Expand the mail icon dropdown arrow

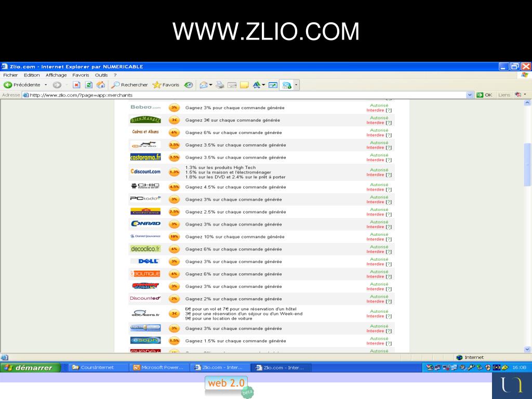pyautogui.click(x=211, y=85)
